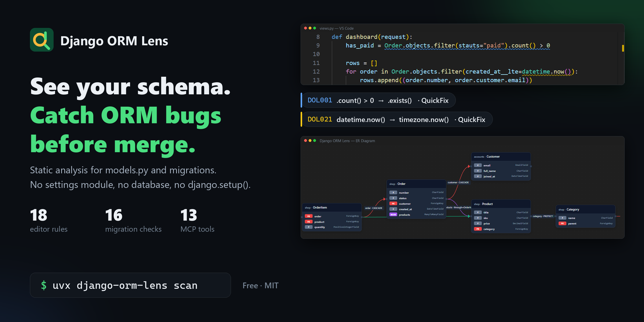The image size is (644, 322).
Task: Select the 'shop · Order' model header
Action: tap(416, 184)
